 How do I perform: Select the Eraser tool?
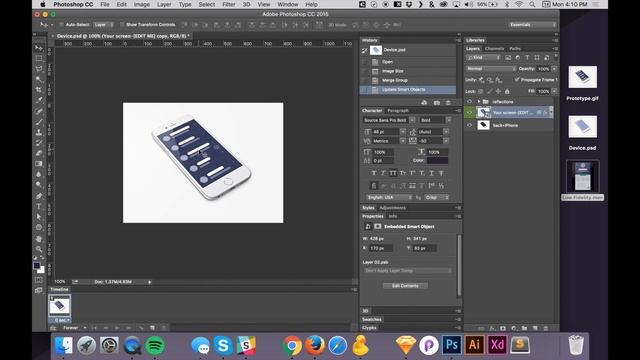click(39, 153)
